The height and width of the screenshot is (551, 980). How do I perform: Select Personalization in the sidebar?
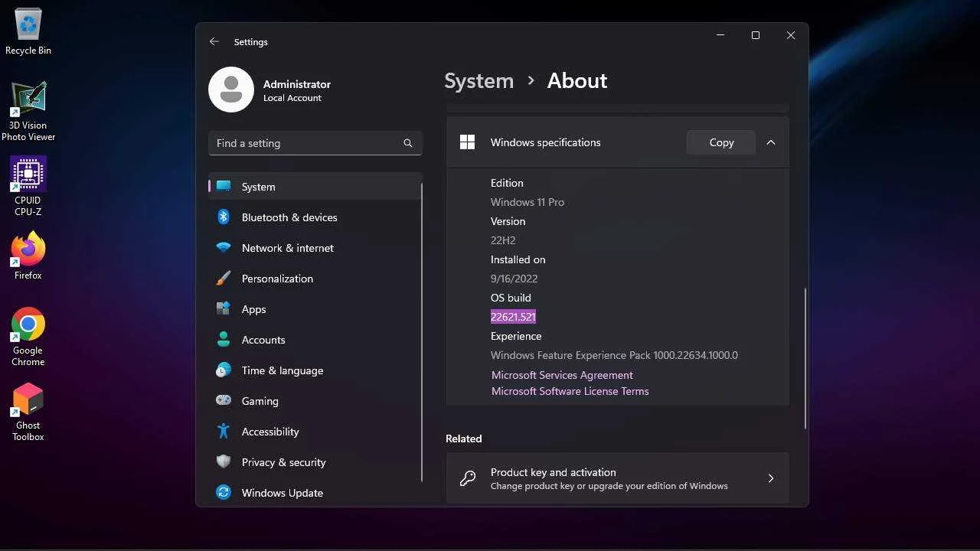pos(315,279)
